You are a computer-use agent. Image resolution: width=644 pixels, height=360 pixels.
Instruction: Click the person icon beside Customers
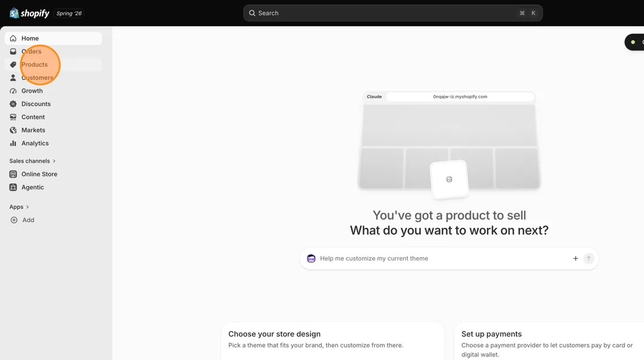pyautogui.click(x=13, y=78)
